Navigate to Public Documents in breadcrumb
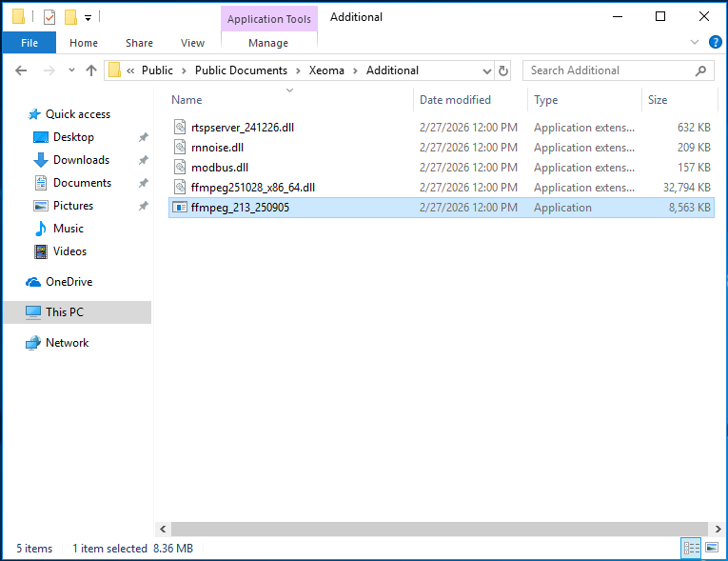 point(241,70)
